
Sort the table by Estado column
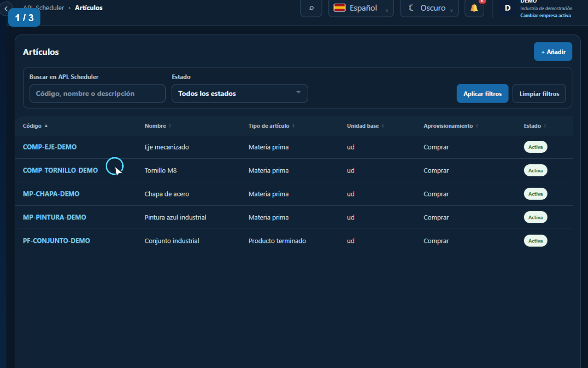[535, 126]
